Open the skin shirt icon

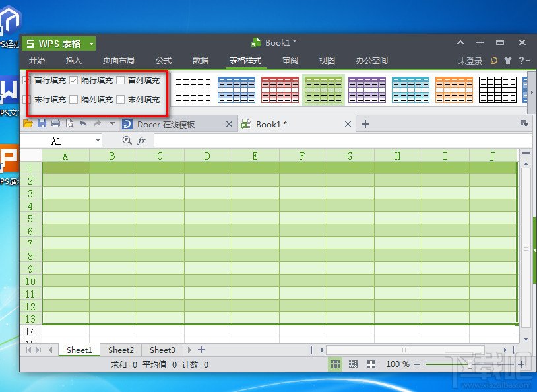tap(507, 61)
